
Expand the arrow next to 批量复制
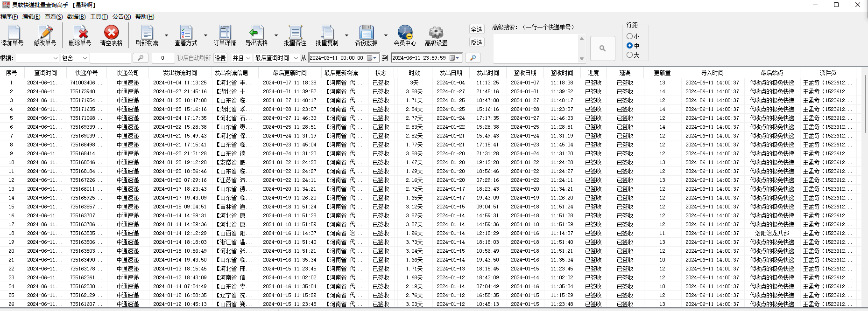pos(346,35)
